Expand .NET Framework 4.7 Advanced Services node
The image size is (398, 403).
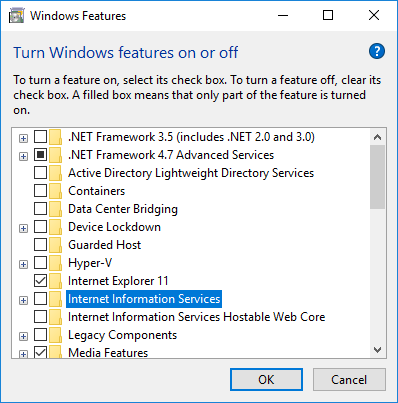(x=23, y=156)
